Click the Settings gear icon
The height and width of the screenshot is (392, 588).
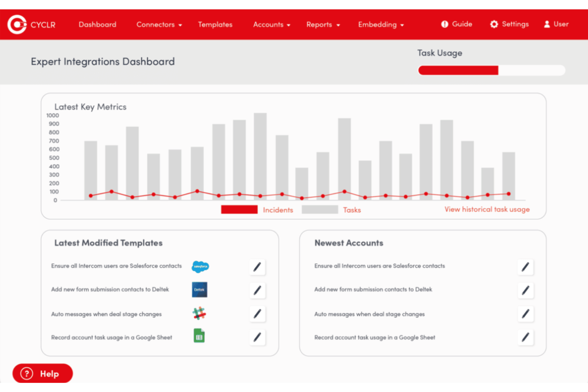493,24
